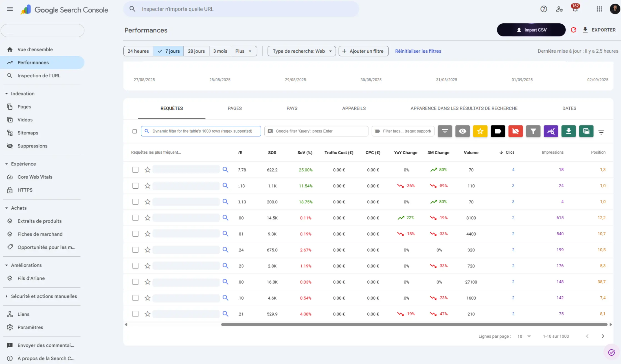621x364 pixels.
Task: Change the rows per page dropdown
Action: (x=524, y=336)
